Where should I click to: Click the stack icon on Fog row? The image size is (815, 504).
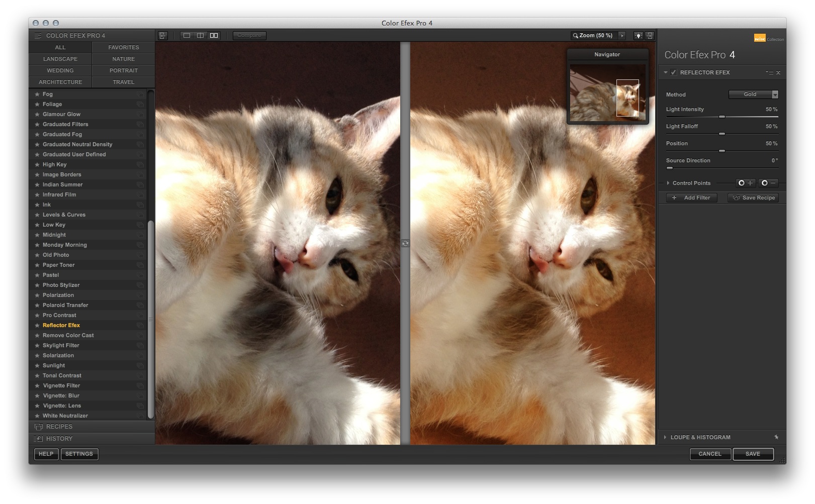coord(140,94)
